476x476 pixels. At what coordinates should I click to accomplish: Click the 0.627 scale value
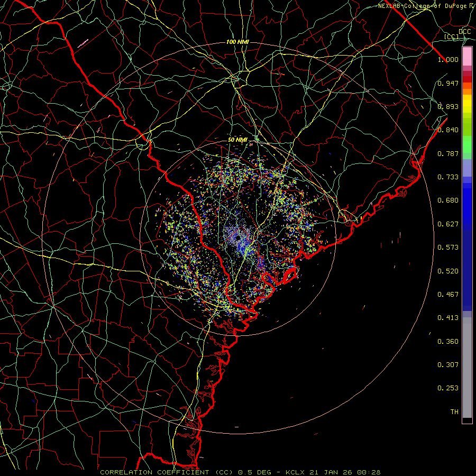pyautogui.click(x=448, y=224)
